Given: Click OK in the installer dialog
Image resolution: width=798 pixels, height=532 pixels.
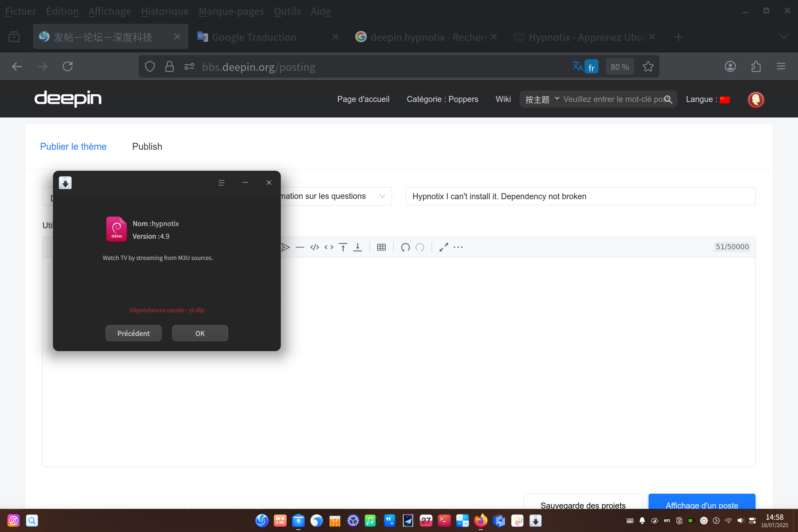Looking at the screenshot, I should [x=200, y=333].
